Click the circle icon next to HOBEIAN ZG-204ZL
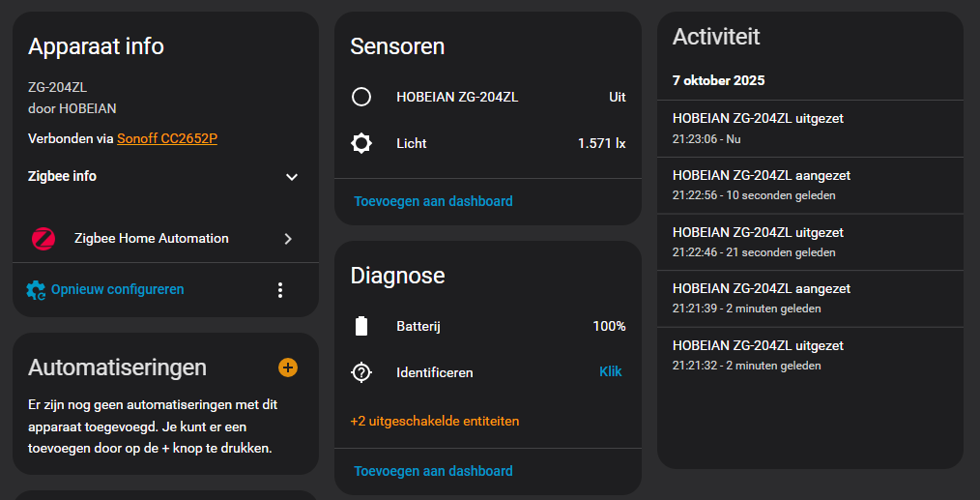Screen dimensions: 980x500 pos(361,97)
